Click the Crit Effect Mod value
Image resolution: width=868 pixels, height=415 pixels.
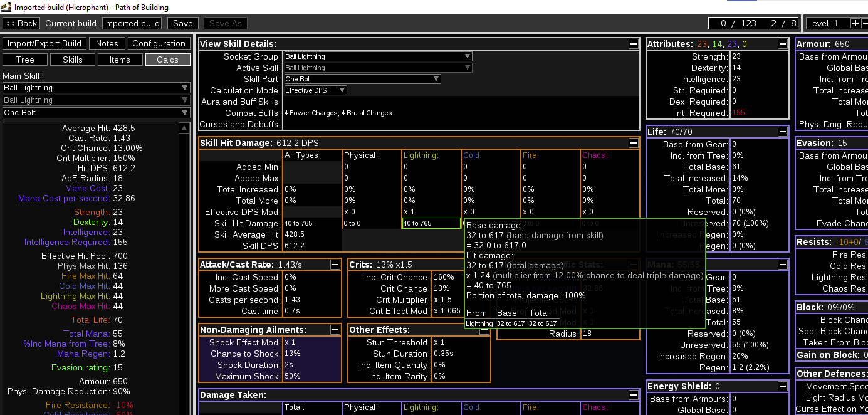tap(447, 311)
